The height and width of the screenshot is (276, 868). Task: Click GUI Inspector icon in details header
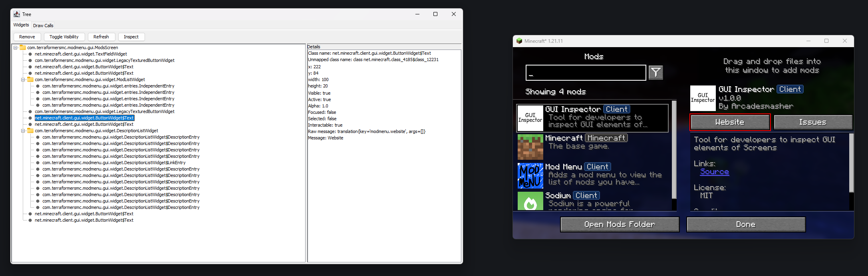703,98
